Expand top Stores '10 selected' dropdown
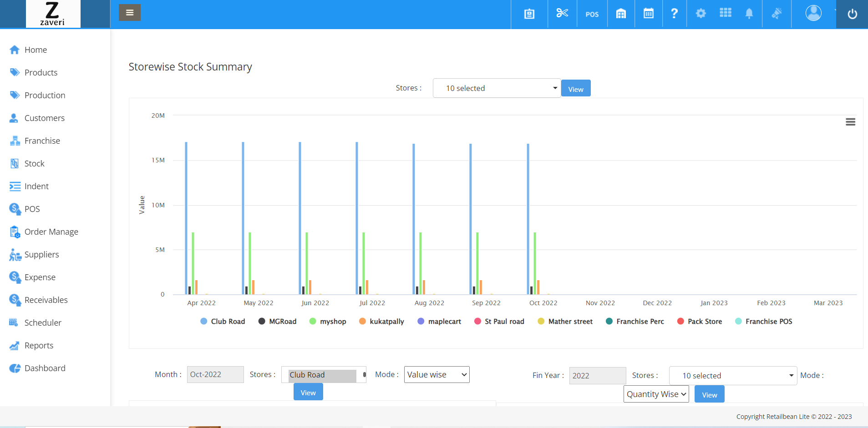 pyautogui.click(x=497, y=88)
